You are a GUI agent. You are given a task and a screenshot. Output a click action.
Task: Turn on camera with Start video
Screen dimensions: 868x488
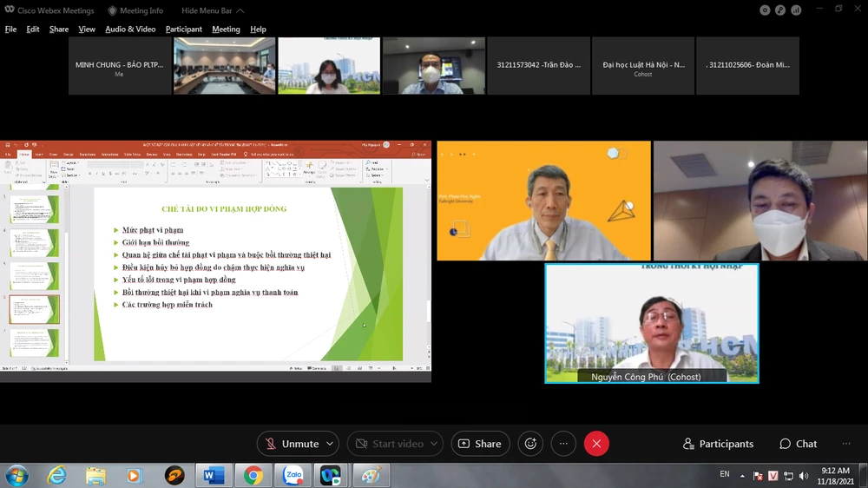coord(389,444)
